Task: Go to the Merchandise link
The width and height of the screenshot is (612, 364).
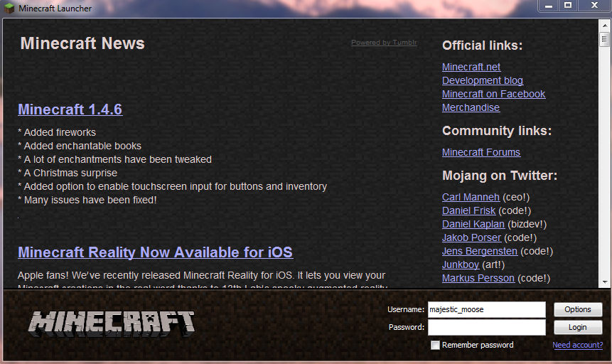Action: [x=471, y=107]
